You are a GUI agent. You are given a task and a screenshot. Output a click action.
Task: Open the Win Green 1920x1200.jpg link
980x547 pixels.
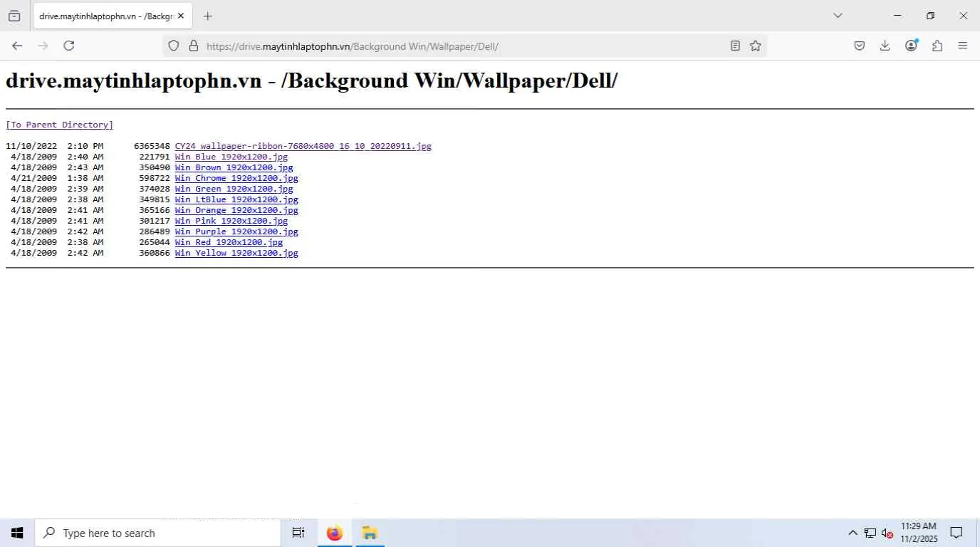pyautogui.click(x=234, y=189)
